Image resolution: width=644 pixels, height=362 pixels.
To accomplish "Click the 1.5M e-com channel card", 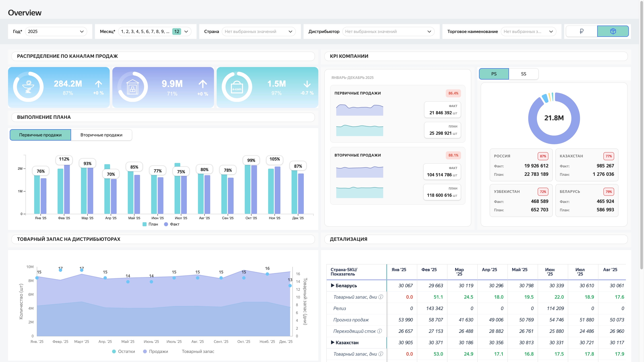I will click(x=267, y=87).
